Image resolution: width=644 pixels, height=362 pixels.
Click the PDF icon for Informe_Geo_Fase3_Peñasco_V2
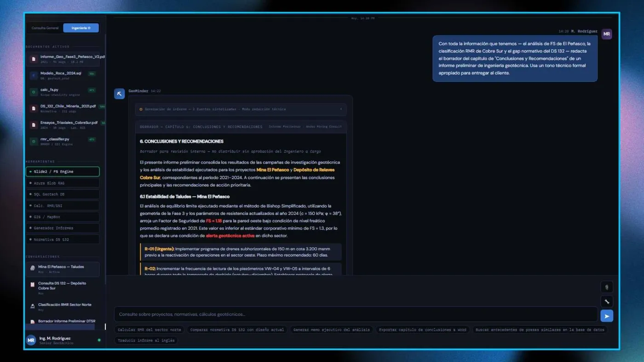coord(34,59)
